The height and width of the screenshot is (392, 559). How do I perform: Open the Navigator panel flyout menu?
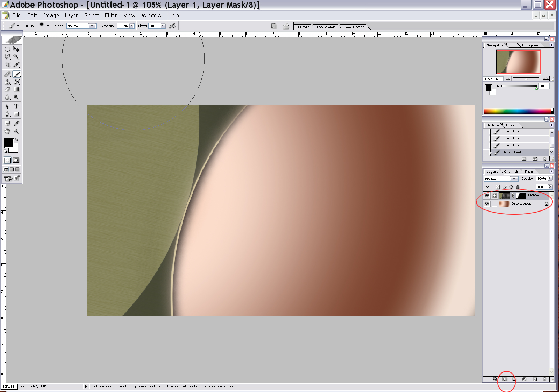pos(551,45)
